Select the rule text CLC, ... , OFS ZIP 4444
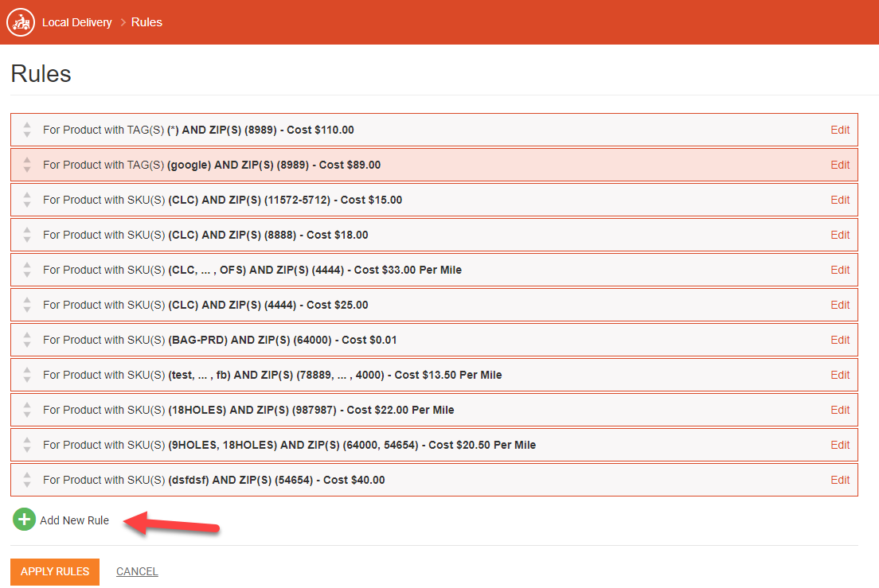Image resolution: width=879 pixels, height=588 pixels. 252,270
